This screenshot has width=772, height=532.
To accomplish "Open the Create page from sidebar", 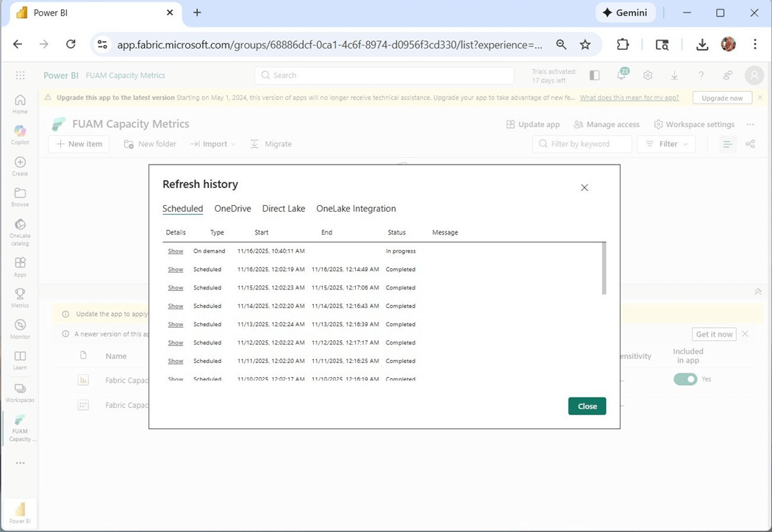I will (x=20, y=166).
